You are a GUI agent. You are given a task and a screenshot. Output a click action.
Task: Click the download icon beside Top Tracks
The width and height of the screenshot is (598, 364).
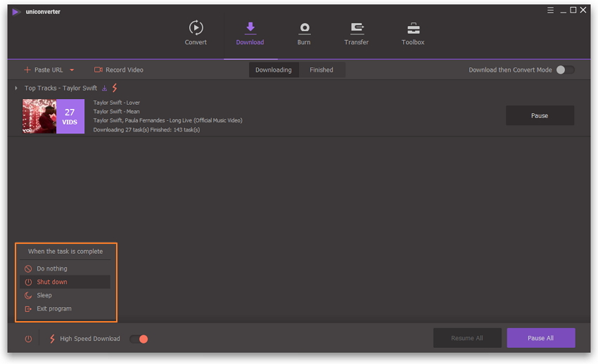(105, 88)
